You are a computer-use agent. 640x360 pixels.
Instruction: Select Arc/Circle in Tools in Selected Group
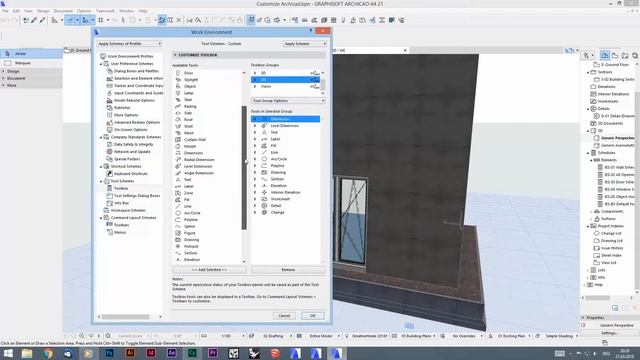point(285,159)
